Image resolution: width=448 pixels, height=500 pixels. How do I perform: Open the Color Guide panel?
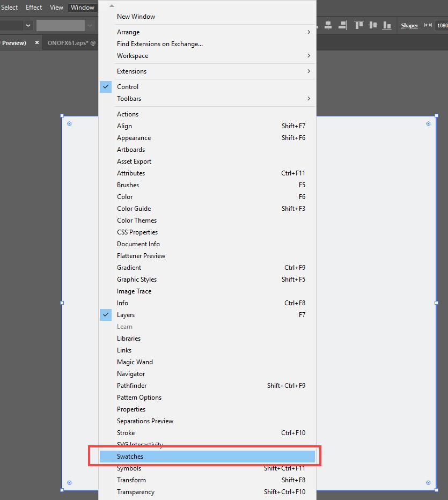coord(207,209)
